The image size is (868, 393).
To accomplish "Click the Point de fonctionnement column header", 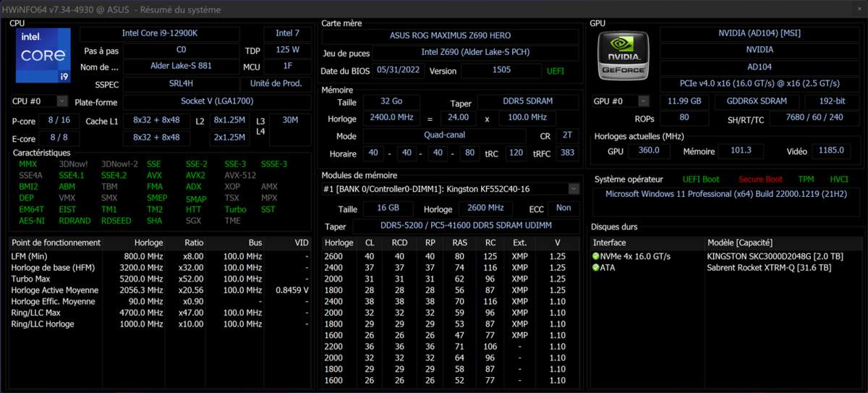I will (x=56, y=242).
